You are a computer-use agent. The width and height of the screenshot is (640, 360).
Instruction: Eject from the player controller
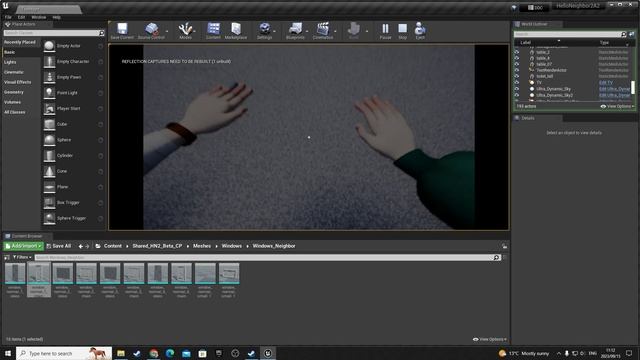click(420, 31)
